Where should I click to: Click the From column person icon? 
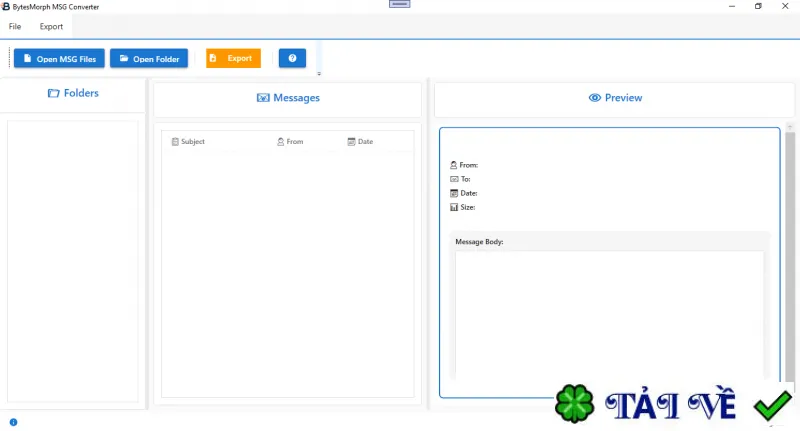[x=281, y=142]
